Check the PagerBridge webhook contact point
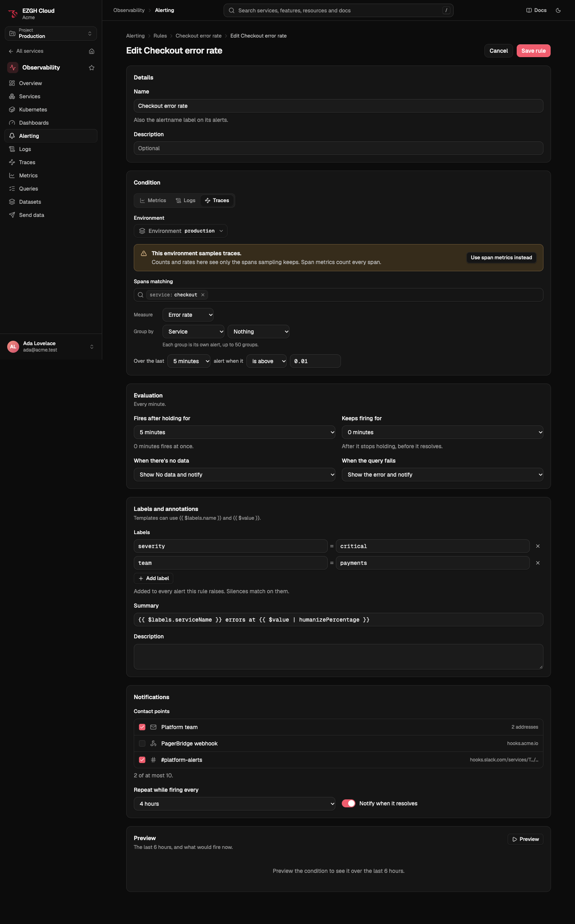Screen dimensions: 575x924 (x=142, y=743)
